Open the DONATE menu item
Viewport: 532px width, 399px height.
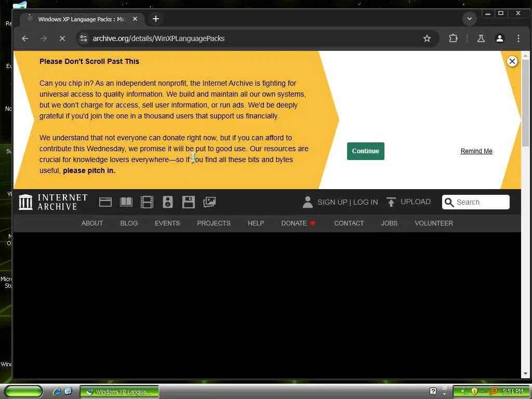298,223
